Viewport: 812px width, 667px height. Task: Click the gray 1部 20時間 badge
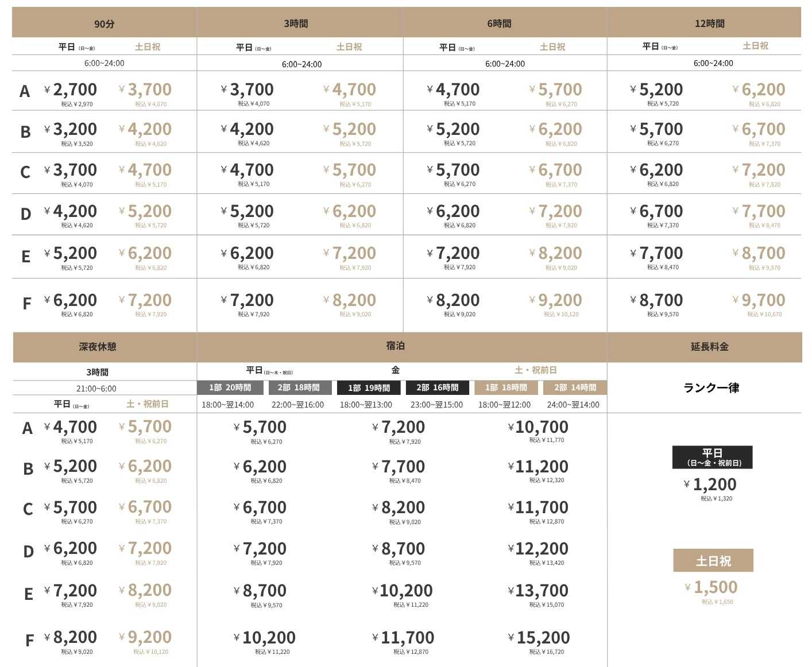[230, 387]
